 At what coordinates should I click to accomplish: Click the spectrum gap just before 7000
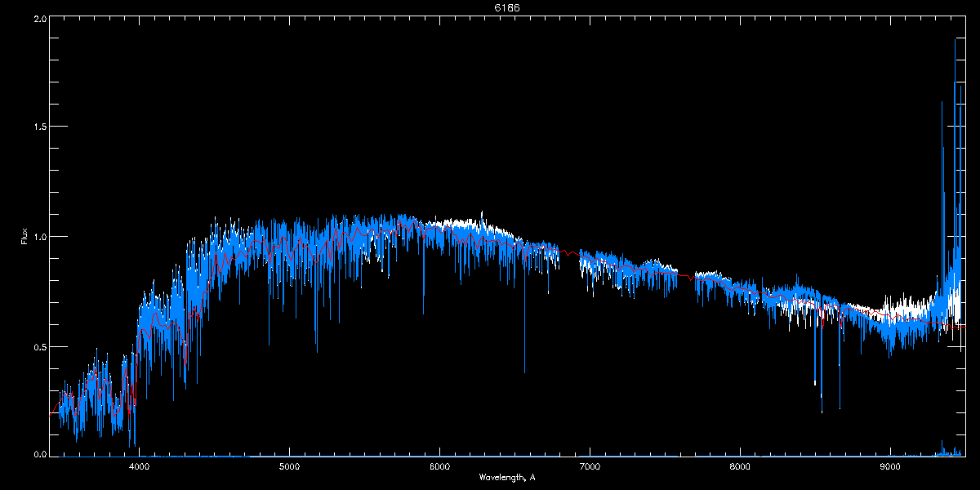569,255
